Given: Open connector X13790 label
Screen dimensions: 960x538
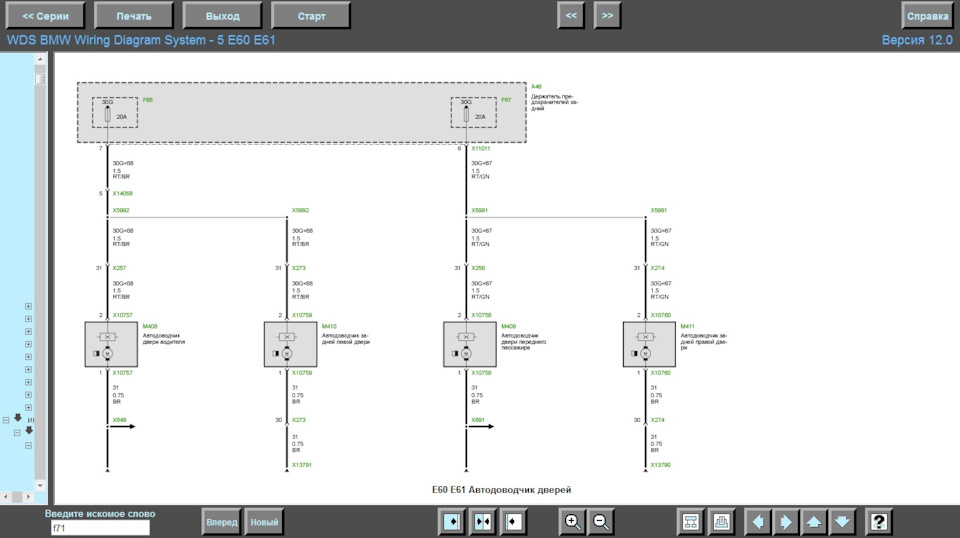Looking at the screenshot, I should click(x=661, y=465).
